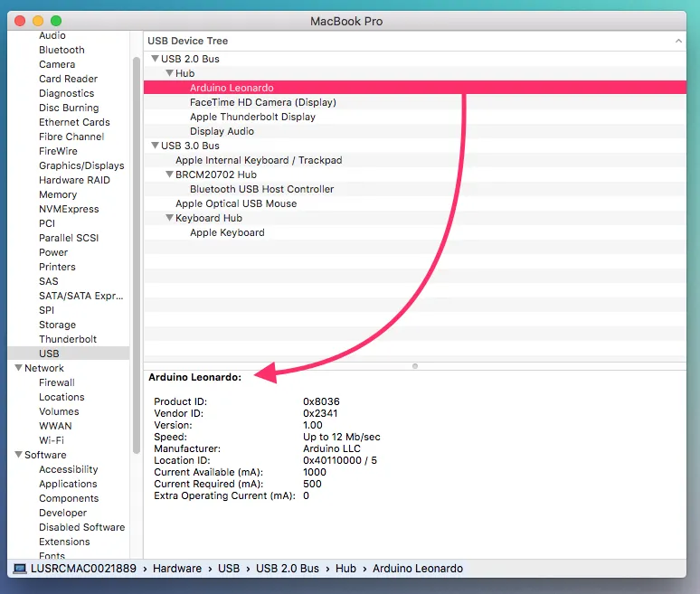Select Storage in sidebar
700x594 pixels.
pyautogui.click(x=57, y=325)
